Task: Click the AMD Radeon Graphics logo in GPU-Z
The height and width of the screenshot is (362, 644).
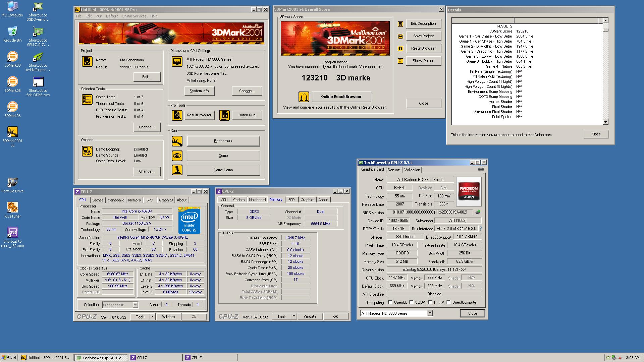Action: [469, 191]
